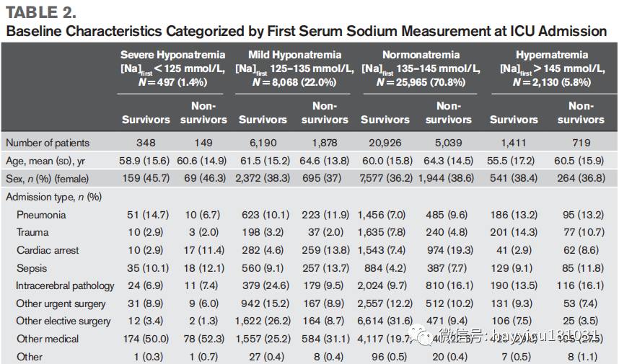Click patient count cell '20,926'
The image size is (619, 364).
point(385,143)
